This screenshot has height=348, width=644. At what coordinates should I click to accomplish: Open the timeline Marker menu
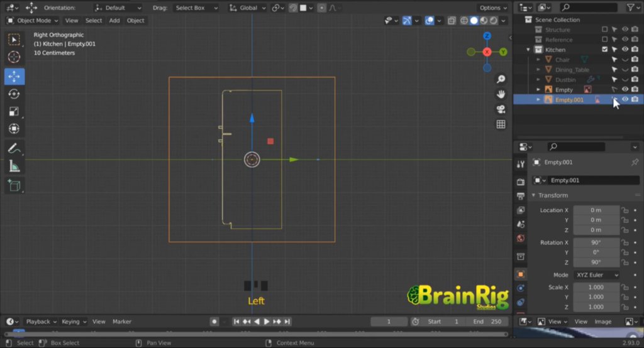pyautogui.click(x=122, y=322)
